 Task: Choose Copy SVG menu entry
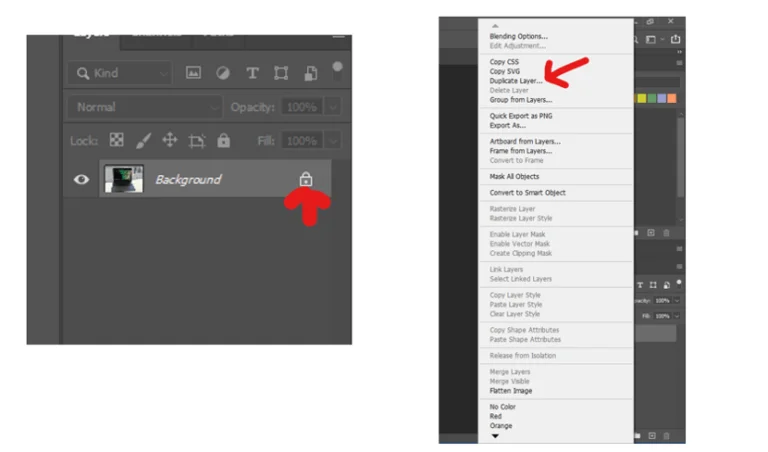click(x=504, y=71)
